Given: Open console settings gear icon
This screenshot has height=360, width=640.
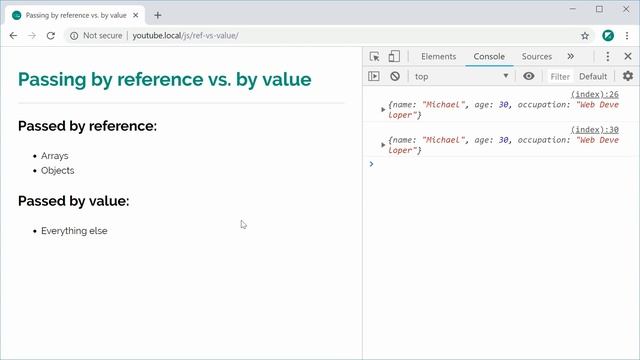Looking at the screenshot, I should coord(628,76).
